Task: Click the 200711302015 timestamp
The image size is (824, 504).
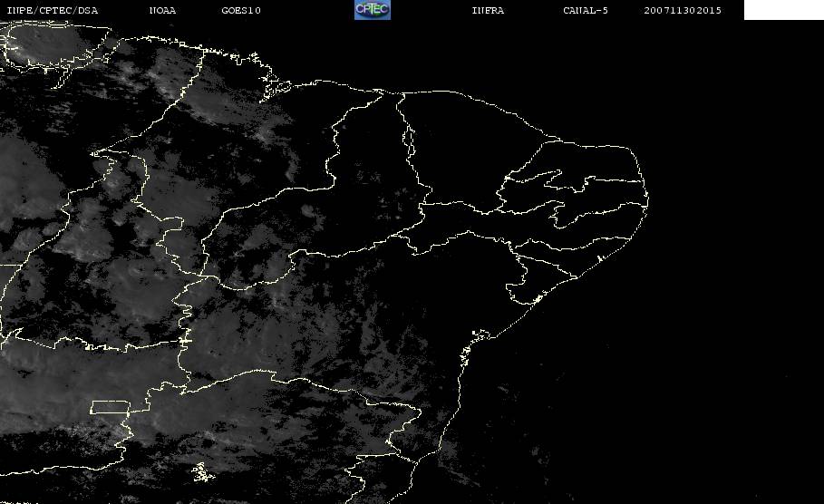Action: click(x=683, y=11)
